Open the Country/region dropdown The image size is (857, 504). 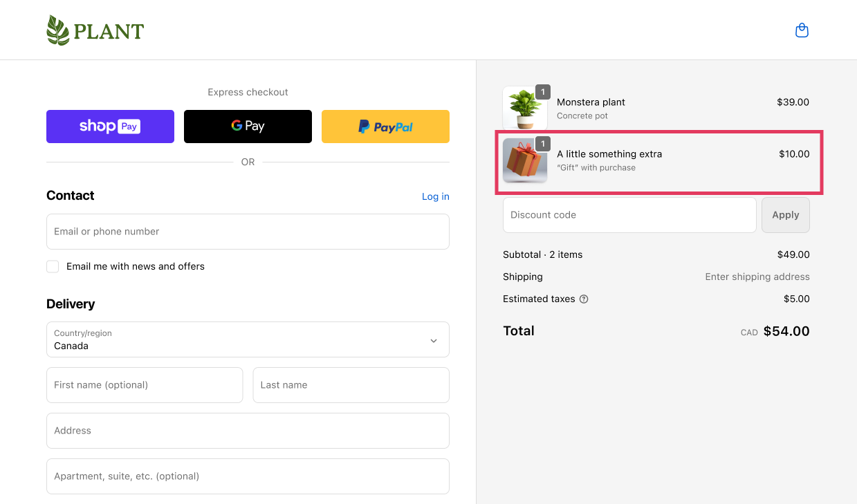(x=248, y=339)
